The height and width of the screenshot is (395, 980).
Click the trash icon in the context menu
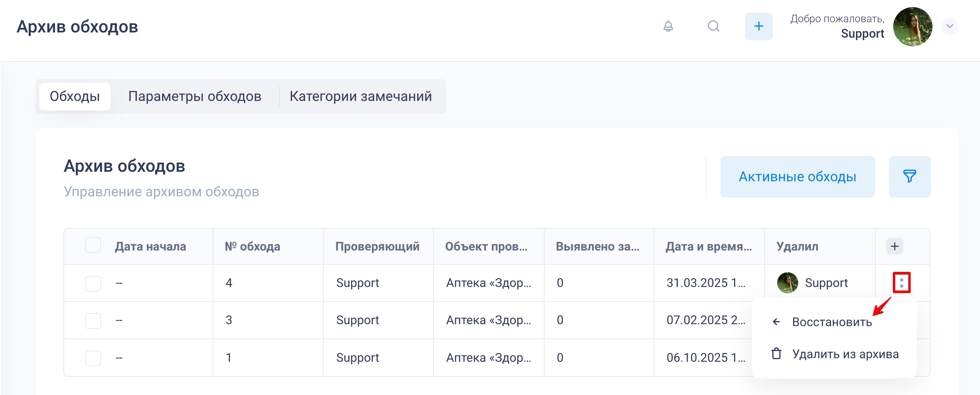point(776,353)
